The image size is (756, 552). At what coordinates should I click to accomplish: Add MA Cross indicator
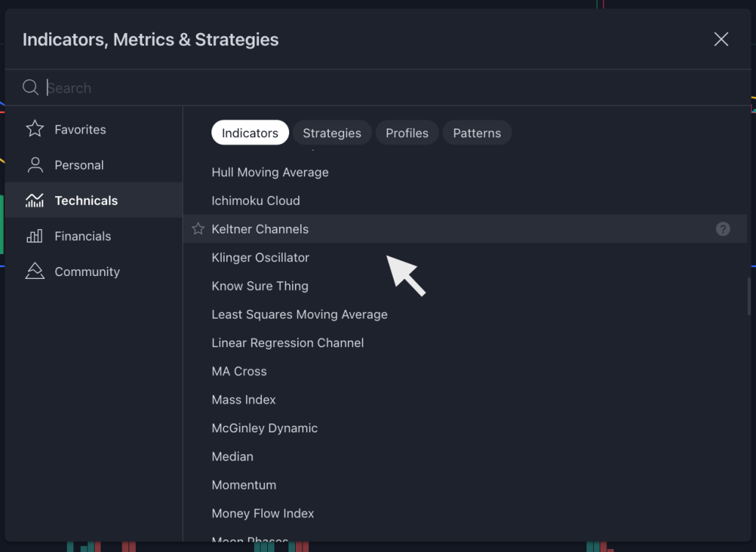click(x=465, y=371)
